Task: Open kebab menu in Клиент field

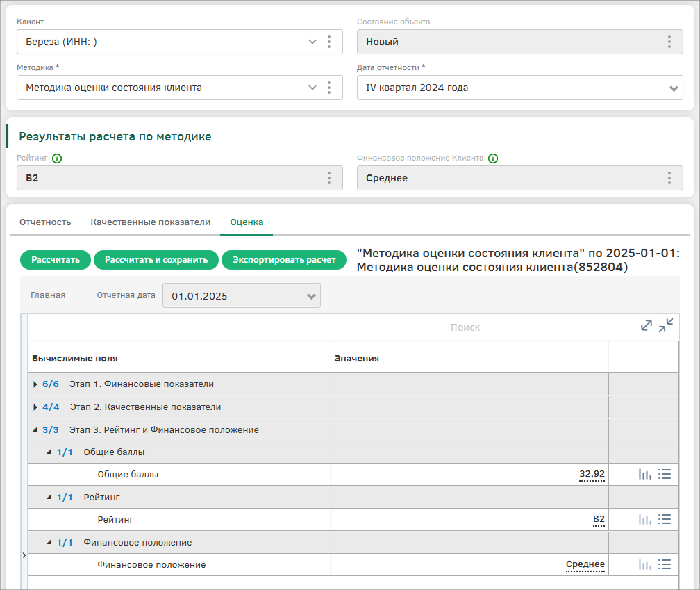Action: click(x=329, y=42)
